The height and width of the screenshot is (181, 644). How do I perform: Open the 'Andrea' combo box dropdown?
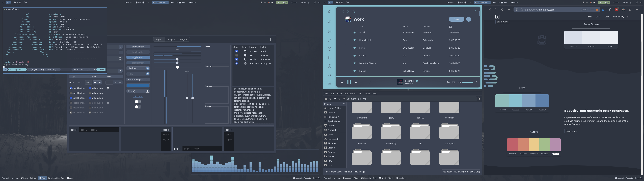[x=138, y=68]
